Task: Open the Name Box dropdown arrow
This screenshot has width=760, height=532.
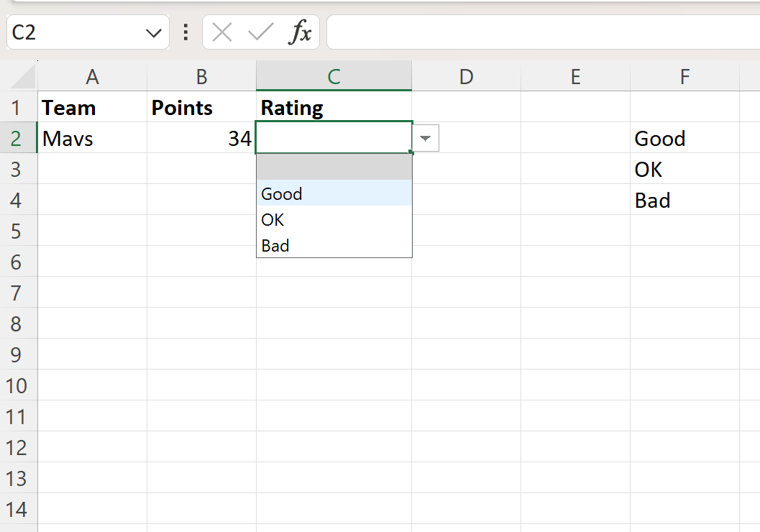Action: pos(151,32)
